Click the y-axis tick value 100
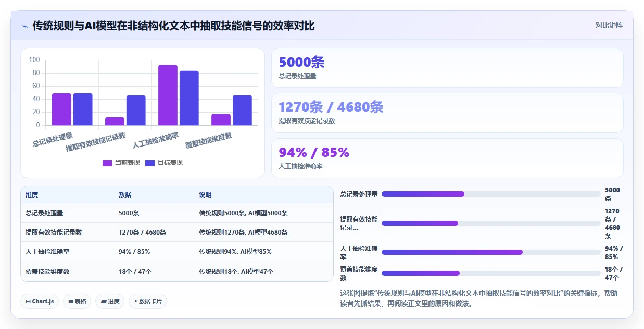Image resolution: width=644 pixels, height=329 pixels. click(34, 60)
